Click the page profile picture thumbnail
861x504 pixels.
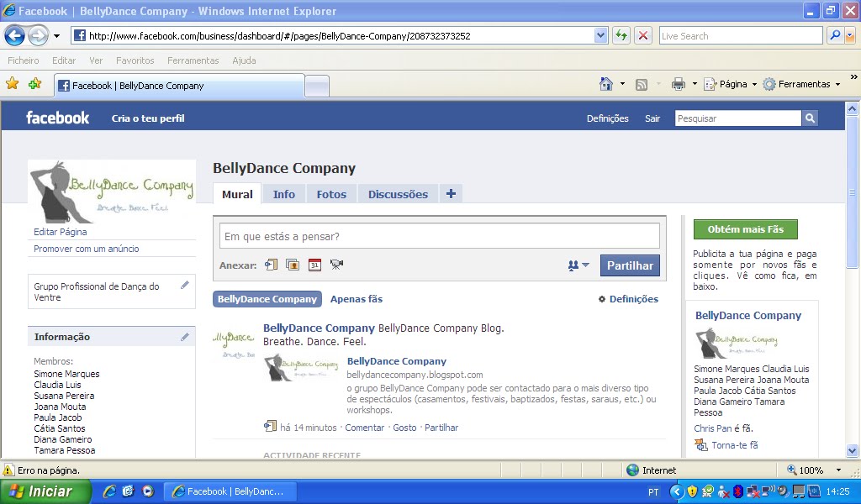click(x=112, y=192)
